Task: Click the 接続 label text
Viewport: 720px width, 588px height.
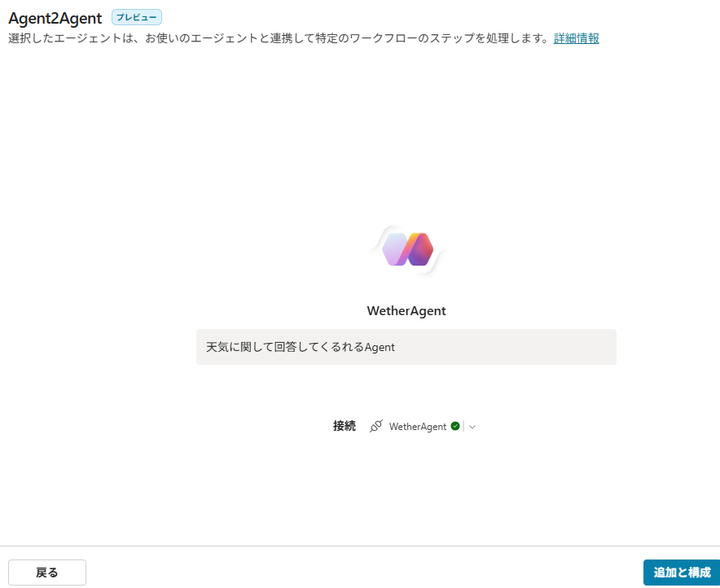Action: pyautogui.click(x=344, y=426)
